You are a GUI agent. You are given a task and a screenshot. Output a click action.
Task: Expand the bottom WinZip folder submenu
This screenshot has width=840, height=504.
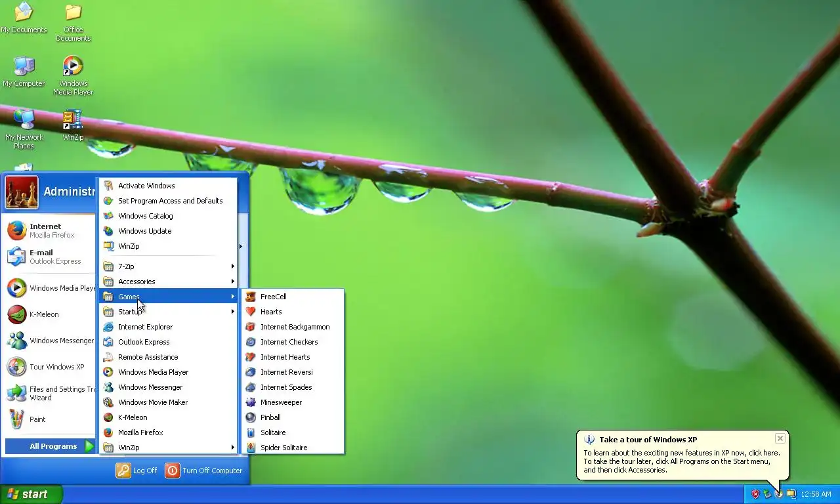168,448
